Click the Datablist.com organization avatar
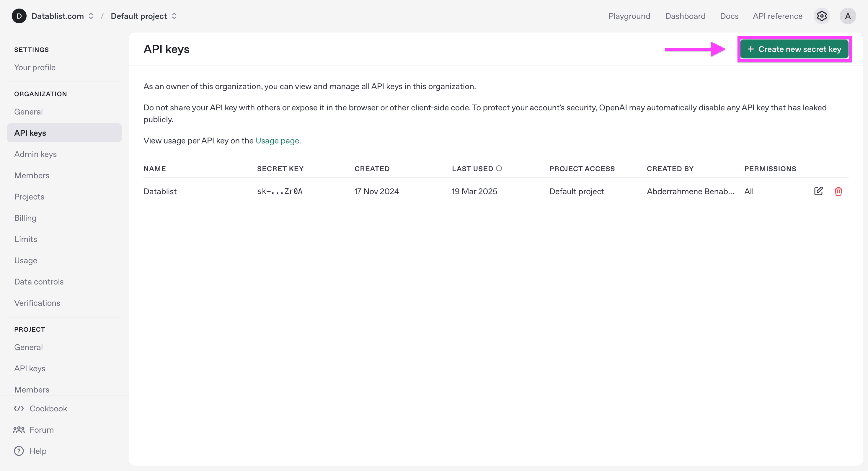Image resolution: width=868 pixels, height=471 pixels. click(19, 16)
